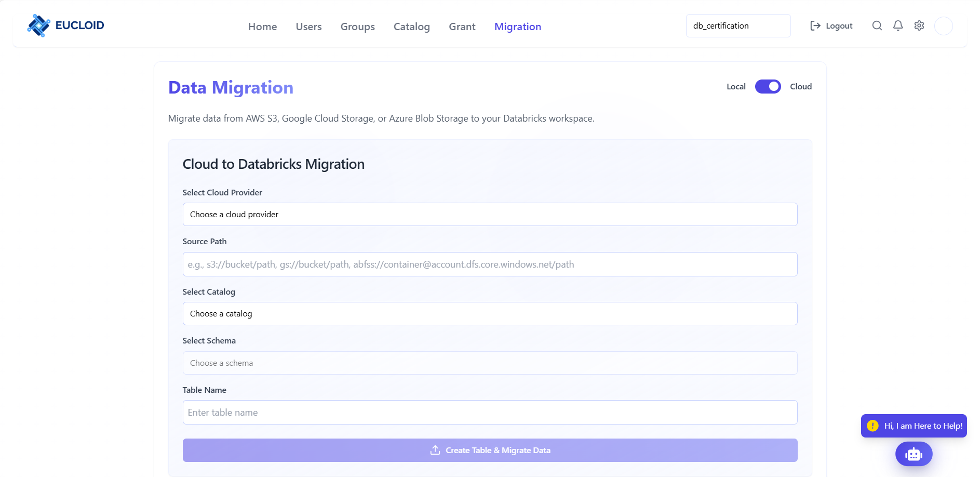This screenshot has width=980, height=477.
Task: Select the Migration menu item
Action: [x=518, y=27]
